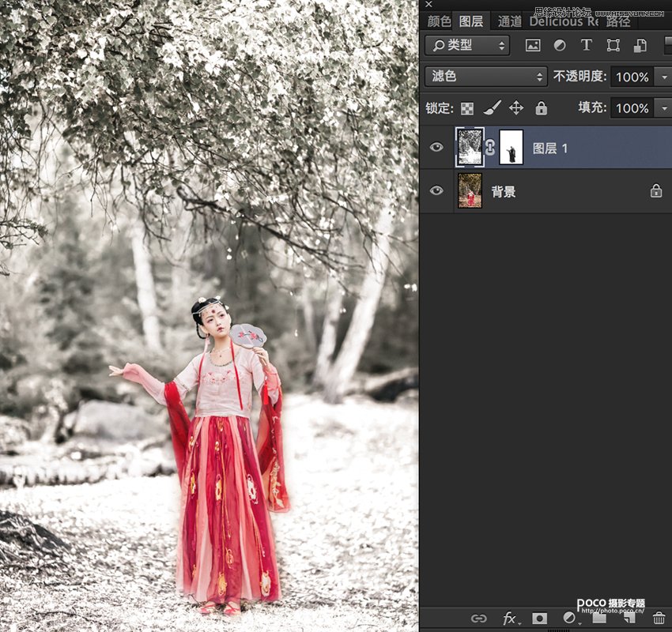The width and height of the screenshot is (672, 632).
Task: Delete layer with the trash icon
Action: [x=659, y=619]
